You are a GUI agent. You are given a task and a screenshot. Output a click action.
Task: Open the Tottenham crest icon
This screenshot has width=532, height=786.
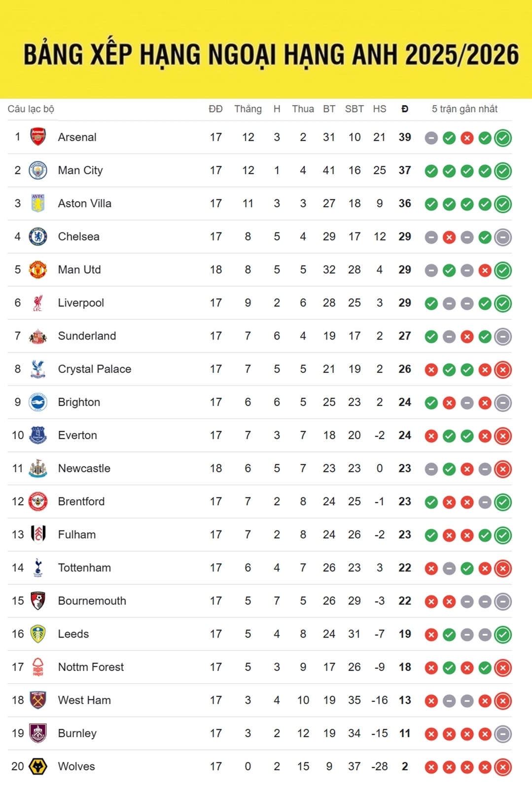[38, 567]
